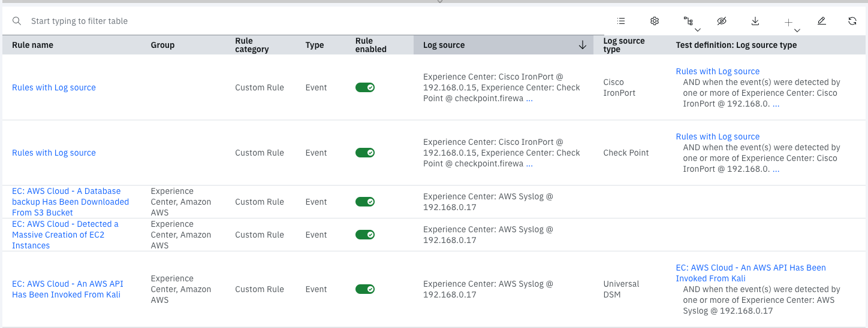Open the plus icon dropdown chevron
Viewport: 868px width, 328px height.
797,30
